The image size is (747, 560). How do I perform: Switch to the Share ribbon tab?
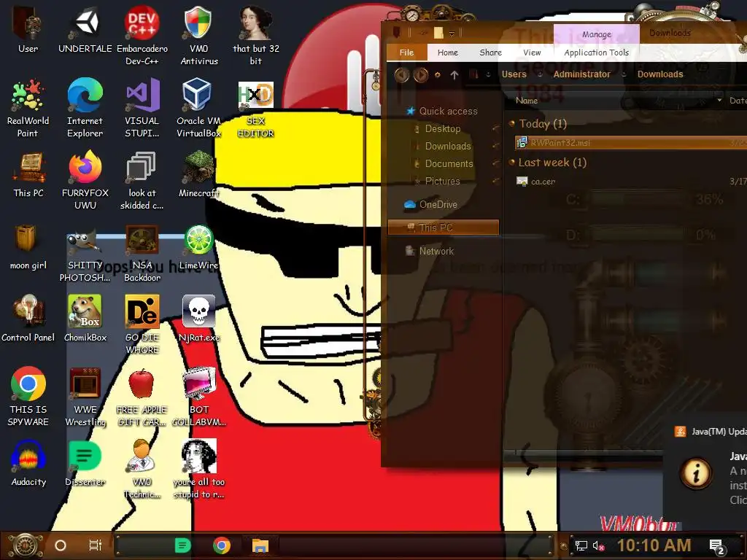pyautogui.click(x=491, y=52)
